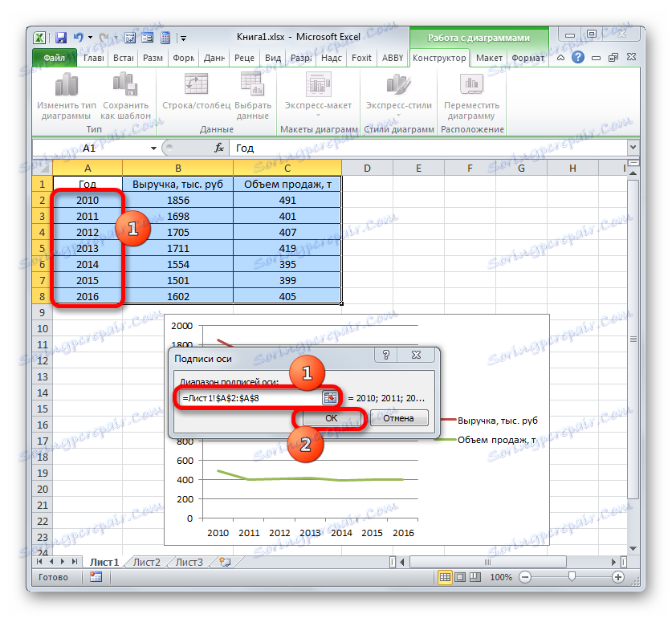The image size is (672, 618).
Task: Switch to Page Break Preview icon
Action: 474,577
